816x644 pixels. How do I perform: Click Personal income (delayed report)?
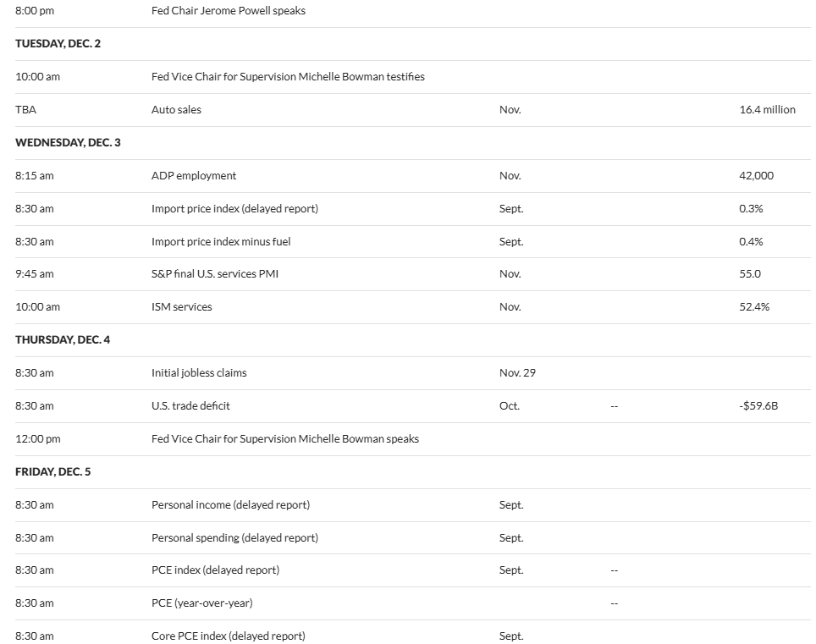230,505
